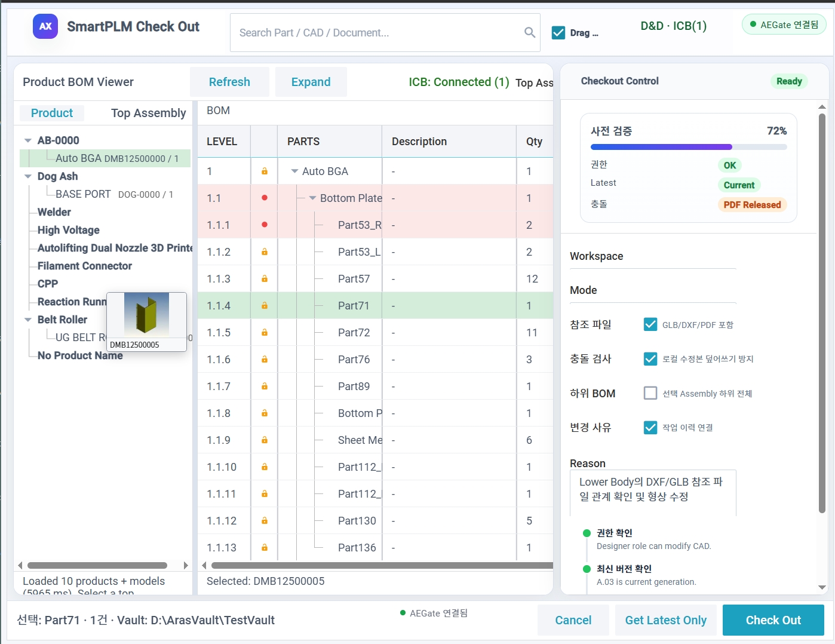Click the BOM scroll left arrow

(204, 565)
